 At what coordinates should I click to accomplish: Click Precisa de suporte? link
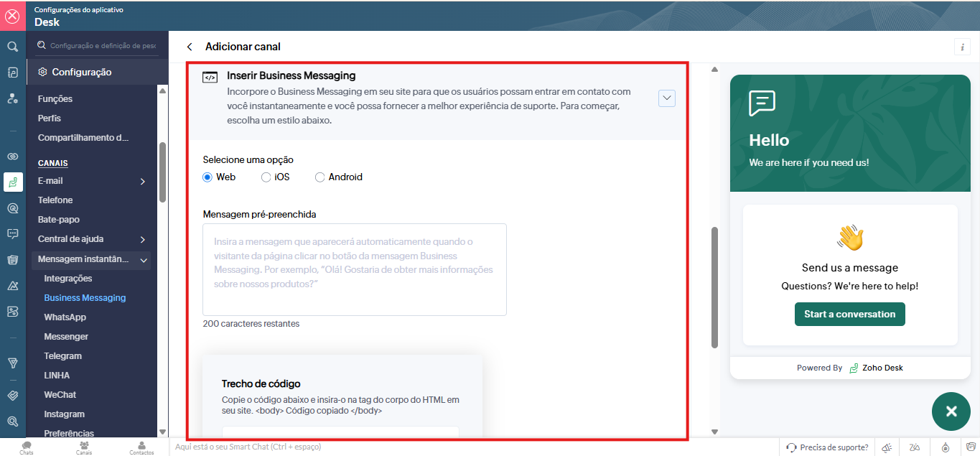coord(827,447)
